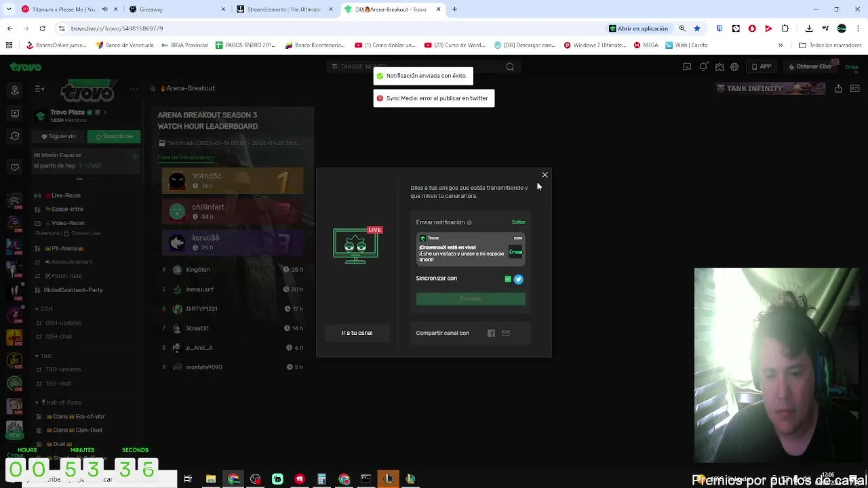This screenshot has height=488, width=868.
Task: Open the Trovo notifications bell
Action: [703, 66]
